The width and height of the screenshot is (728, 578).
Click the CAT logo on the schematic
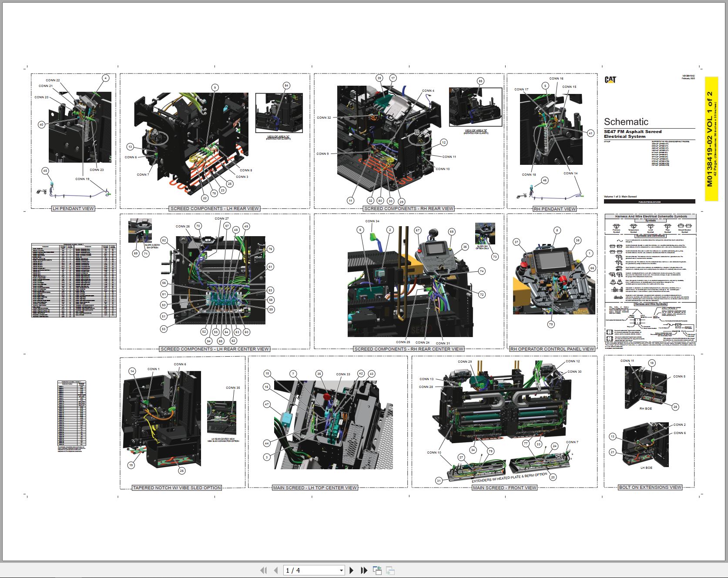click(611, 80)
